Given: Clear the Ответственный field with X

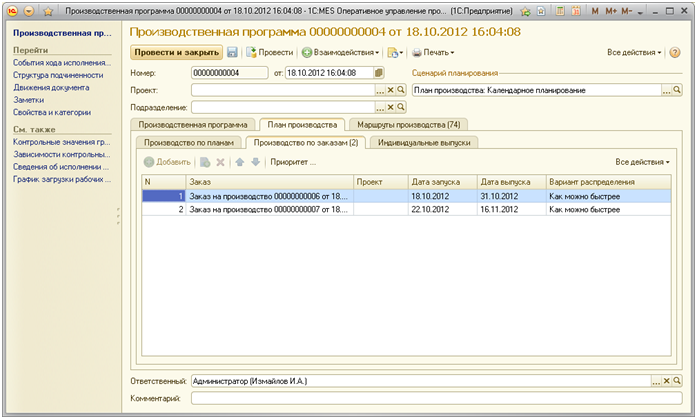Looking at the screenshot, I should [x=666, y=381].
